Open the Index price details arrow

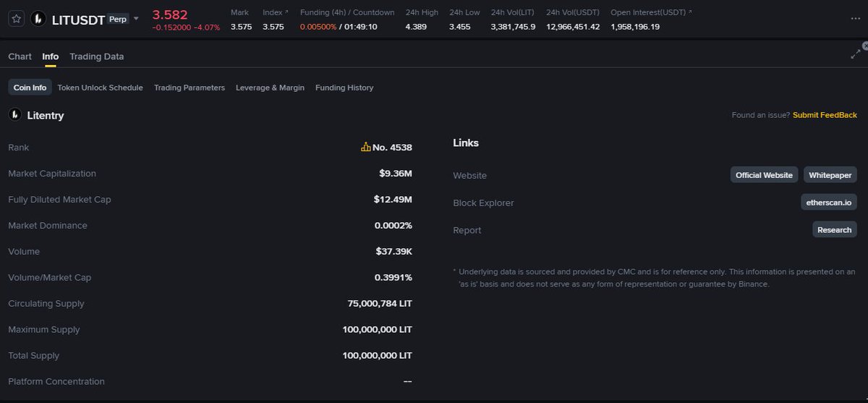[286, 12]
